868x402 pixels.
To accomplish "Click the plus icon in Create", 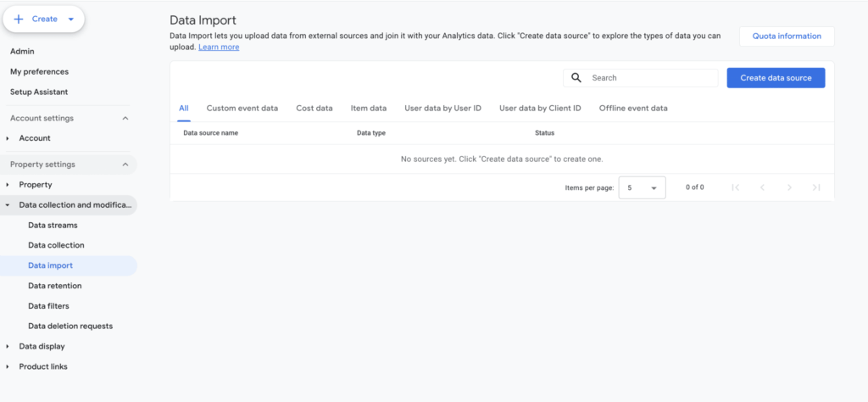I will tap(19, 19).
